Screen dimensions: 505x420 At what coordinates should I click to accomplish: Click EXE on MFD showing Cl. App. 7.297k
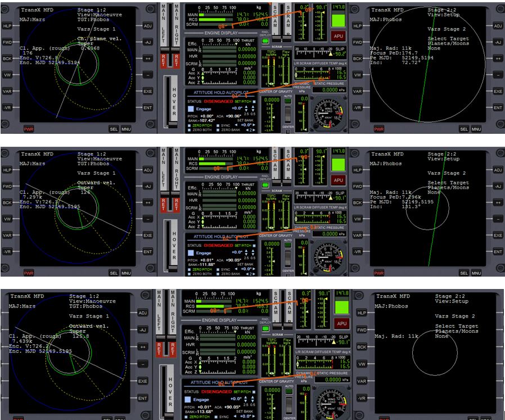pyautogui.click(x=148, y=235)
